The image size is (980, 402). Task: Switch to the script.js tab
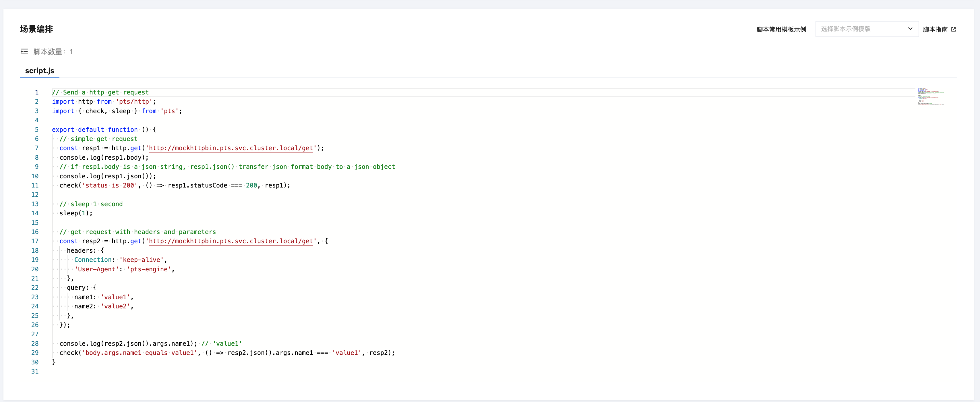[40, 71]
